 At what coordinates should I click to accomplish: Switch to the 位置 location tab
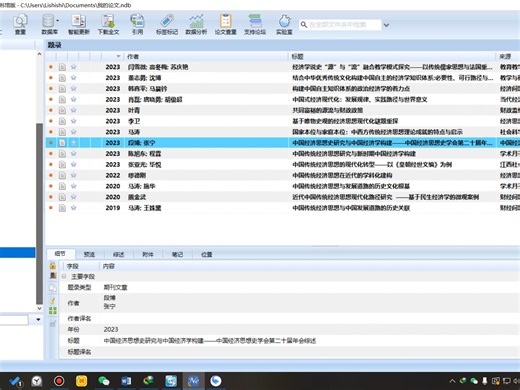click(x=207, y=254)
